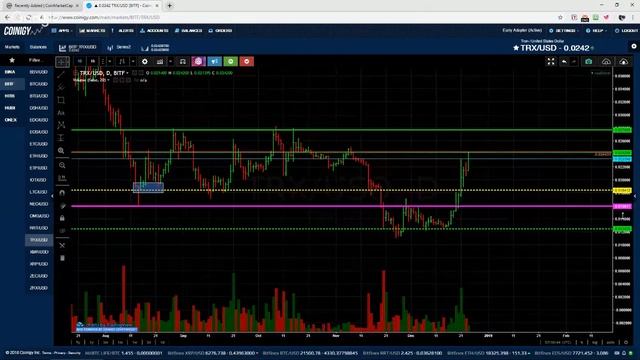Expand the indicators dropdown arrow

tap(171, 62)
